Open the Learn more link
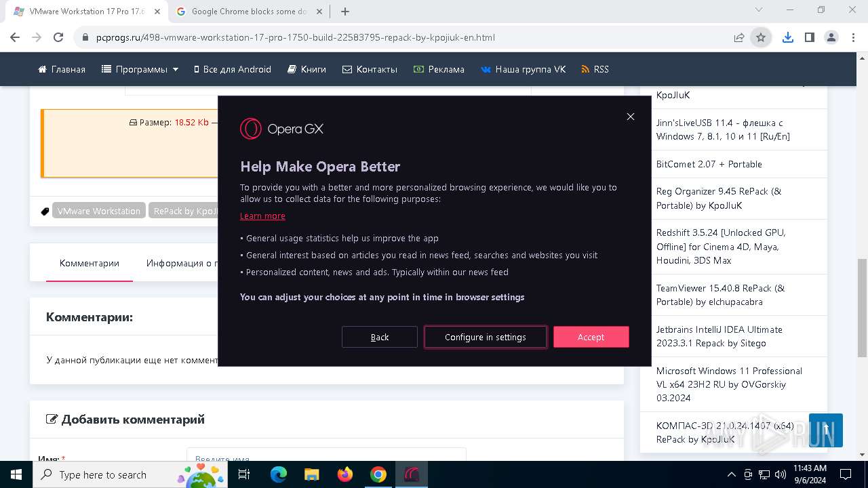 pos(262,216)
